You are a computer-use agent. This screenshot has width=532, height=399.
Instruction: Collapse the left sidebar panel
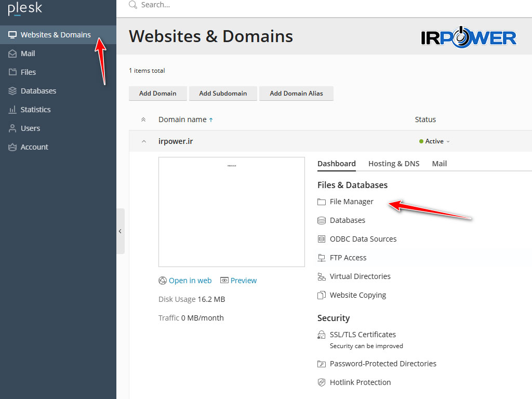point(120,231)
